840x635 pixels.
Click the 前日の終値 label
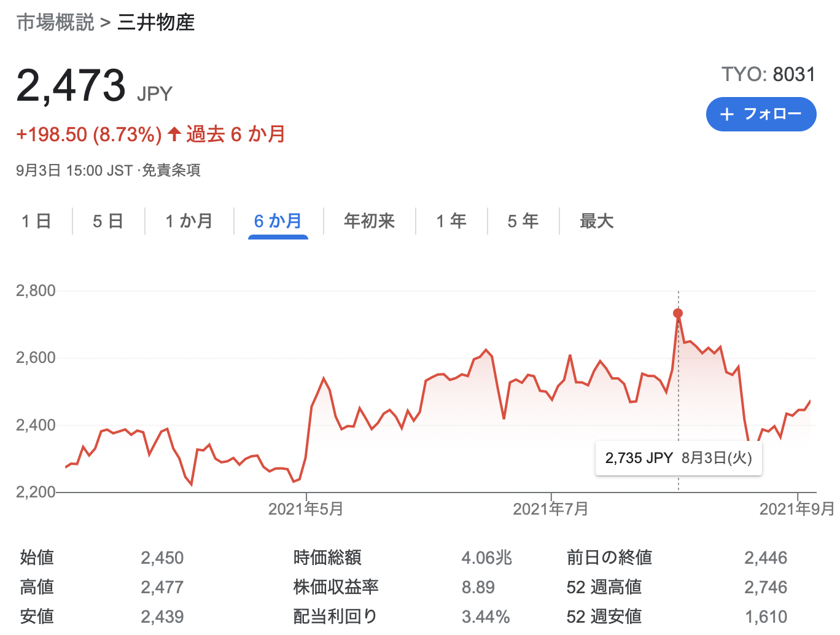click(609, 558)
